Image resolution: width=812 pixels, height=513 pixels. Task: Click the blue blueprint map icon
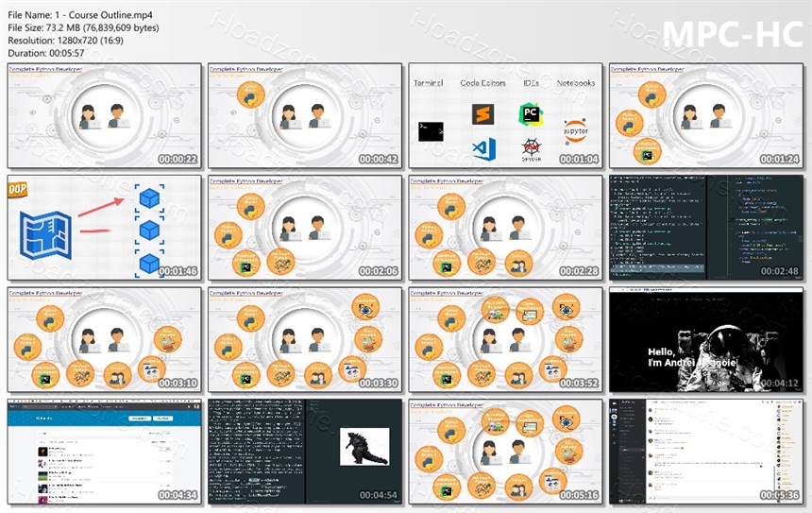(45, 235)
